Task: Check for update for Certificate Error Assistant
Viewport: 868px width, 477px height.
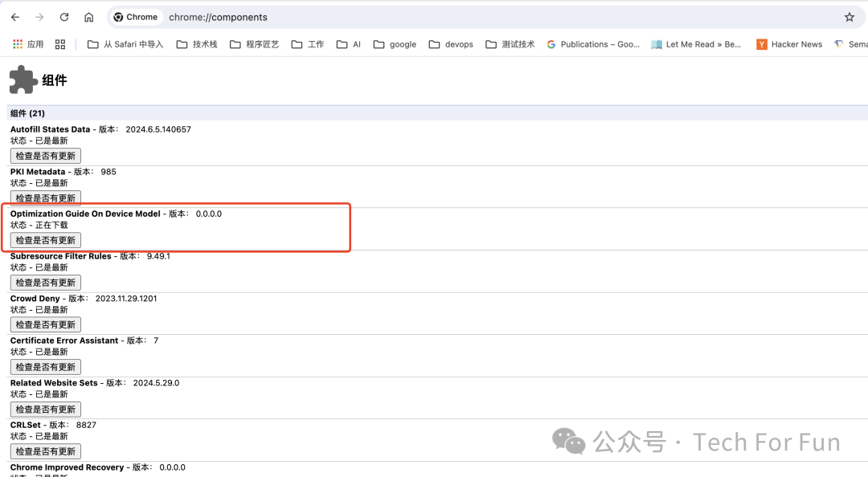Action: (45, 367)
